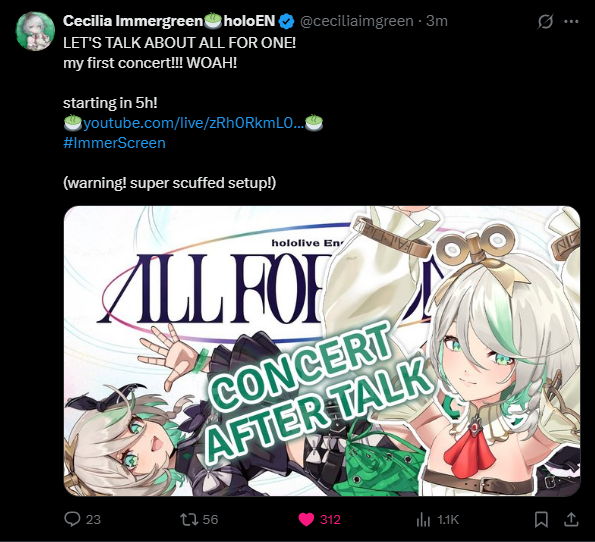View post analytics via the bar chart icon

pos(423,519)
